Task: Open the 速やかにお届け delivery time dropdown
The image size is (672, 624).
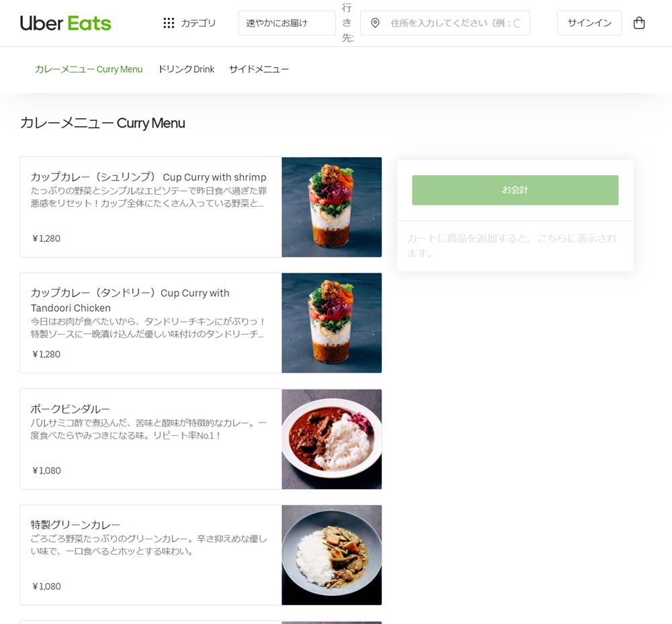Action: 287,23
